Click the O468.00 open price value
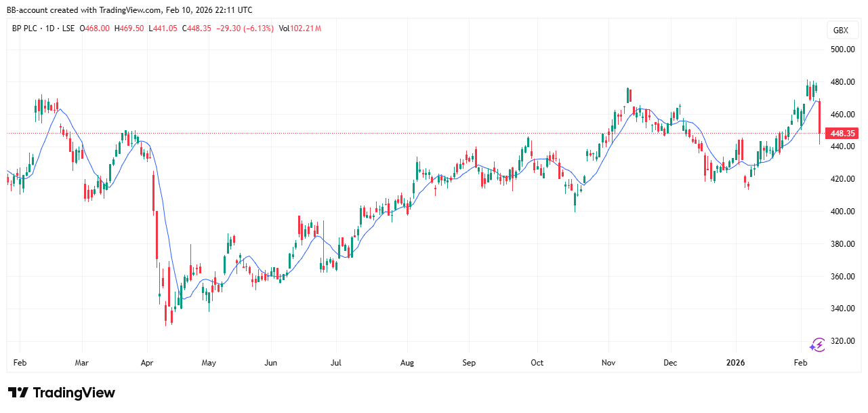 95,28
